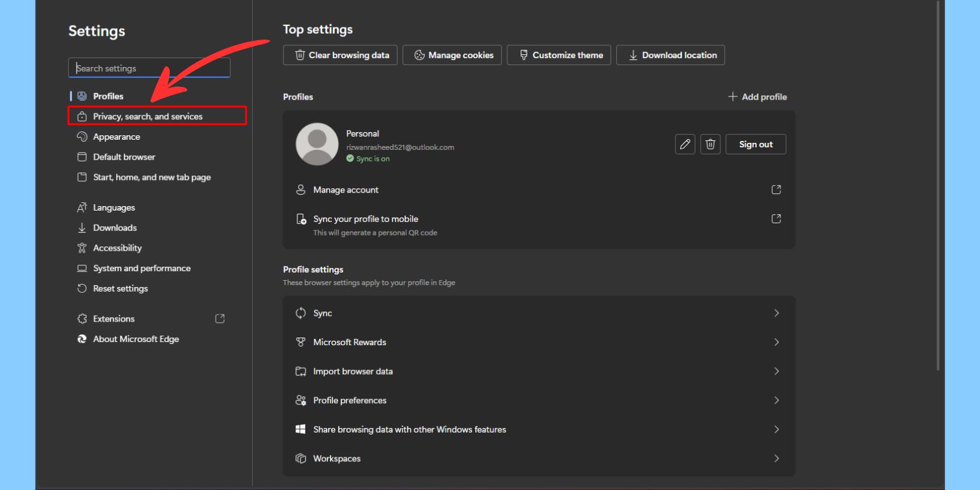980x490 pixels.
Task: Click the Extensions puzzle icon
Action: coord(82,319)
